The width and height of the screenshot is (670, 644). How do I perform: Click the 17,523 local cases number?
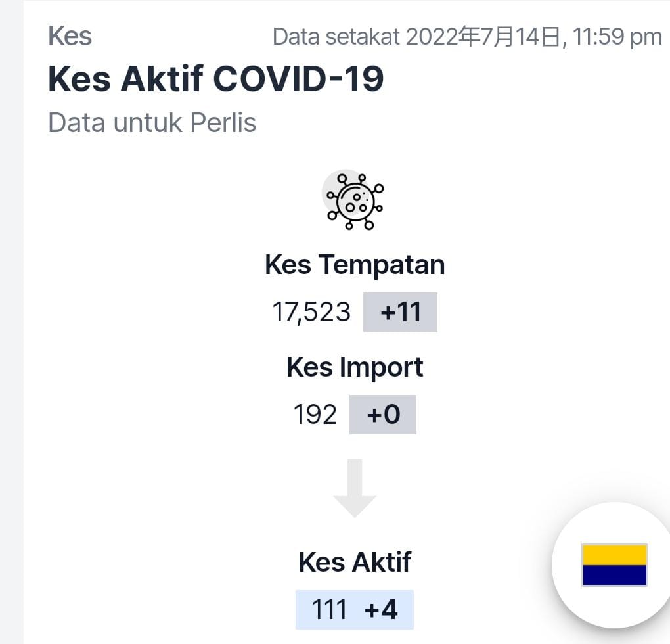point(311,312)
